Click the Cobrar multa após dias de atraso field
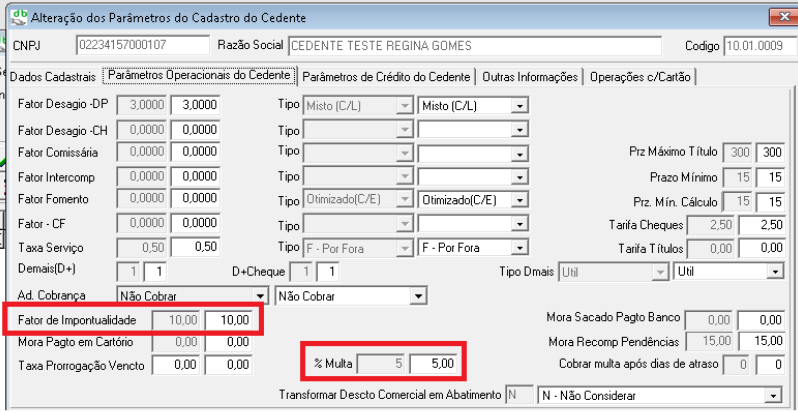 point(772,365)
